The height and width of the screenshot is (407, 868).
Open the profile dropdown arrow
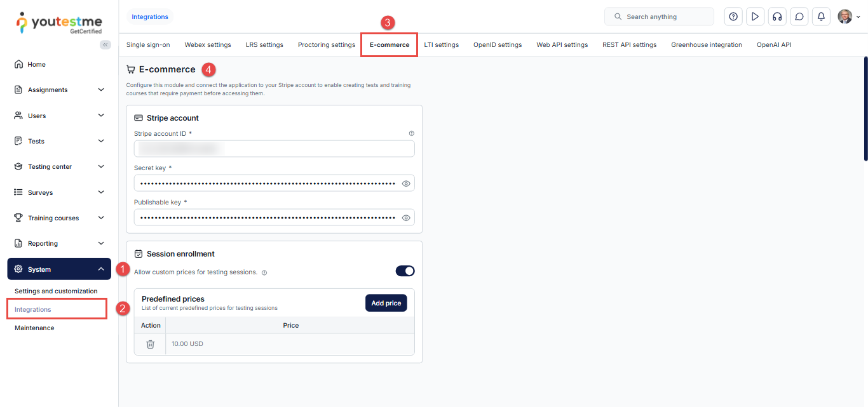point(858,17)
